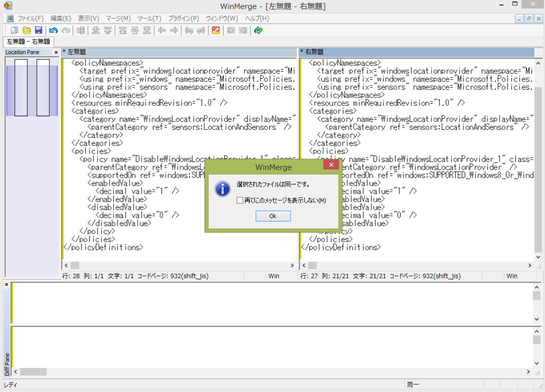Image resolution: width=545 pixels, height=392 pixels.
Task: Click Diff Pane bottom scrollbar right arrow
Action: (x=529, y=372)
